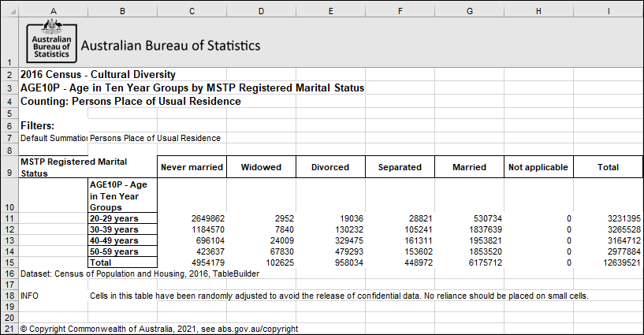Click the 'AGE10P - Age in Ten Year Groups by MSTP' heading
This screenshot has height=335, width=644.
(x=192, y=87)
